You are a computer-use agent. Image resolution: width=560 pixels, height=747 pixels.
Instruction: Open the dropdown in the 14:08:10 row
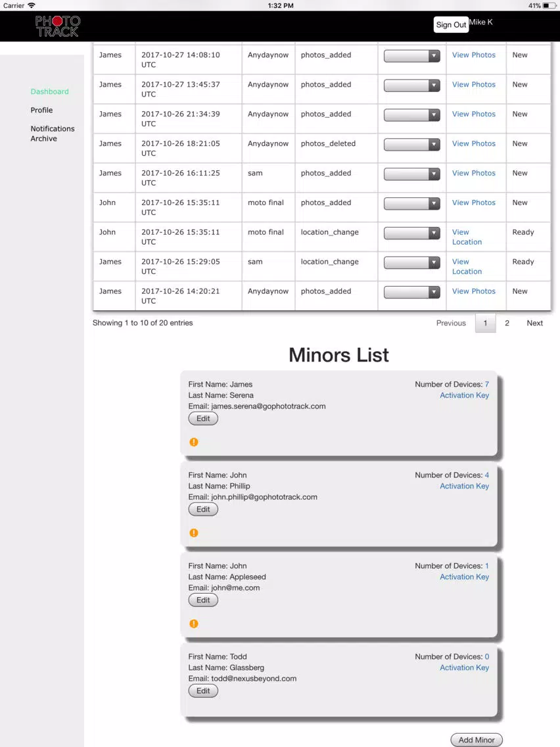[412, 56]
